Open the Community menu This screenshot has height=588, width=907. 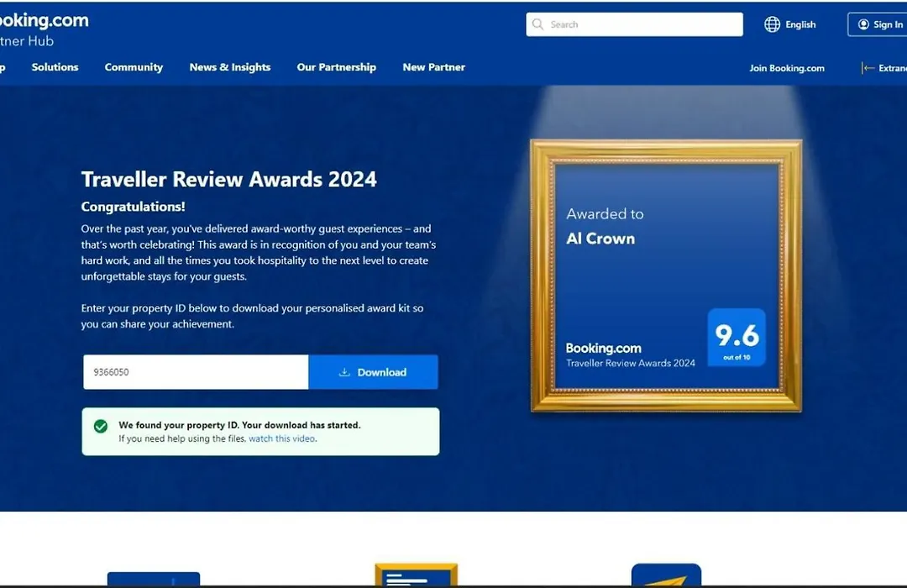(134, 67)
